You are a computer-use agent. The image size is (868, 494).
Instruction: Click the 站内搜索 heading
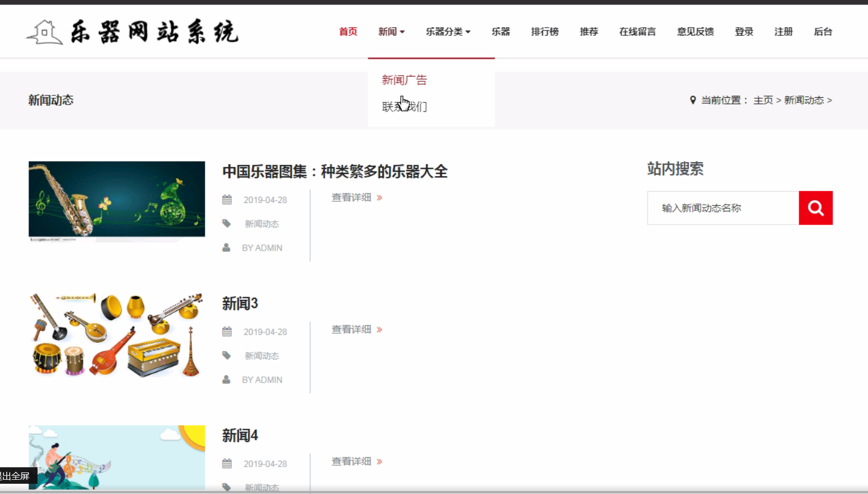click(x=675, y=169)
